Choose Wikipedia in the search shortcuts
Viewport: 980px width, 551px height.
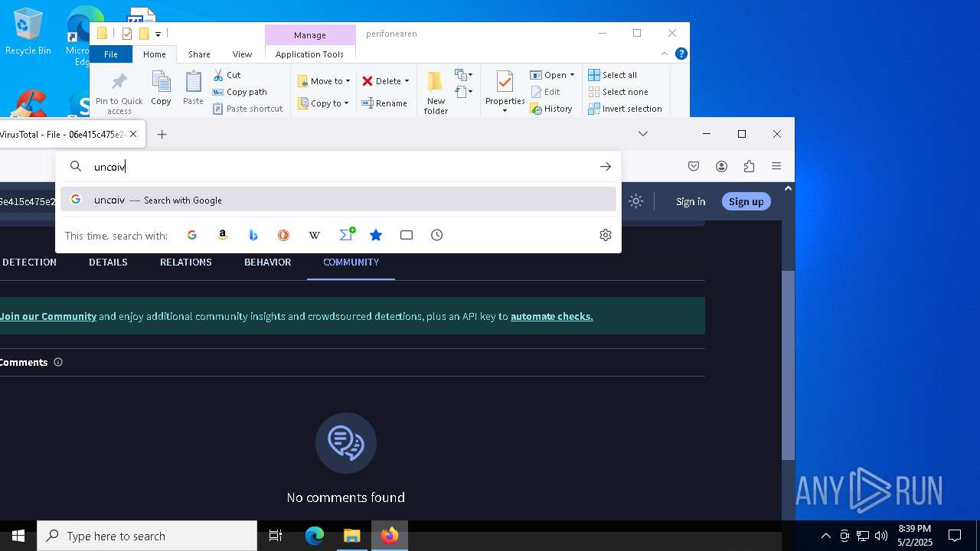[315, 235]
